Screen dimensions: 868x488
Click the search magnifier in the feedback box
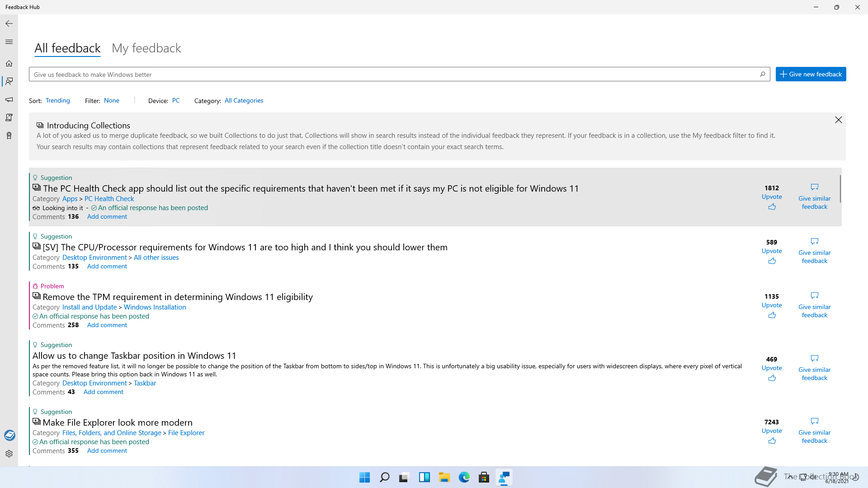(x=762, y=74)
